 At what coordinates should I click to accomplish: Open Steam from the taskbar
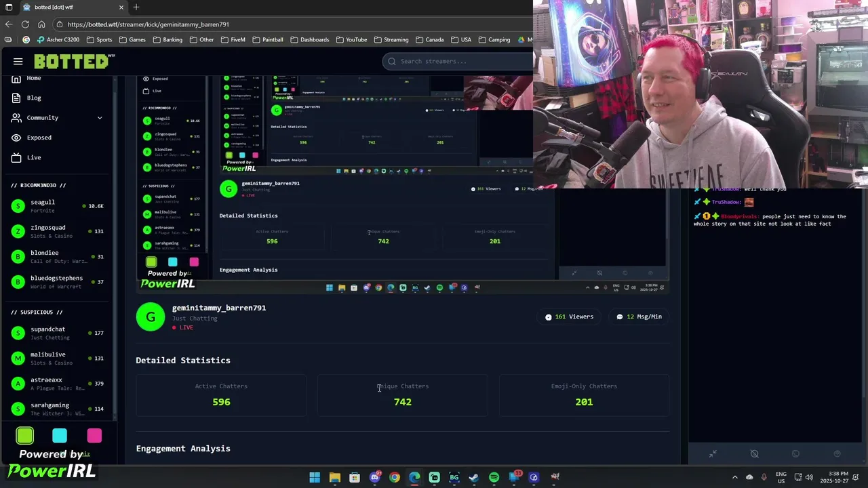[474, 478]
